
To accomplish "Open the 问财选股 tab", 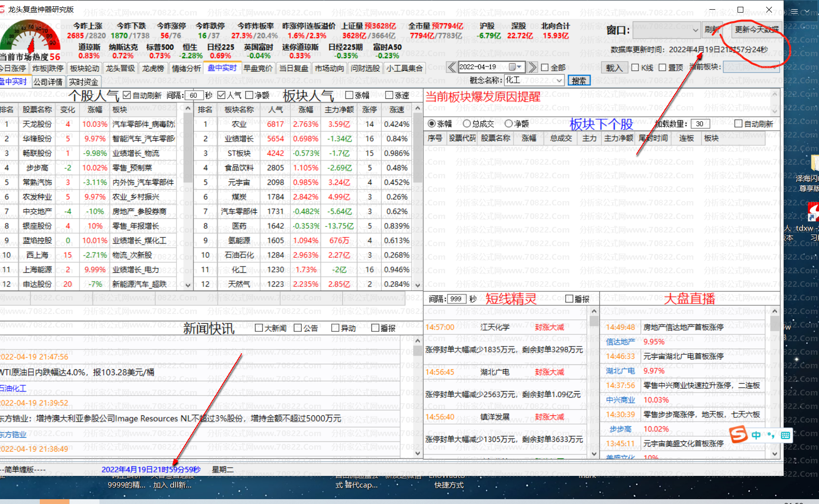I will pyautogui.click(x=366, y=68).
